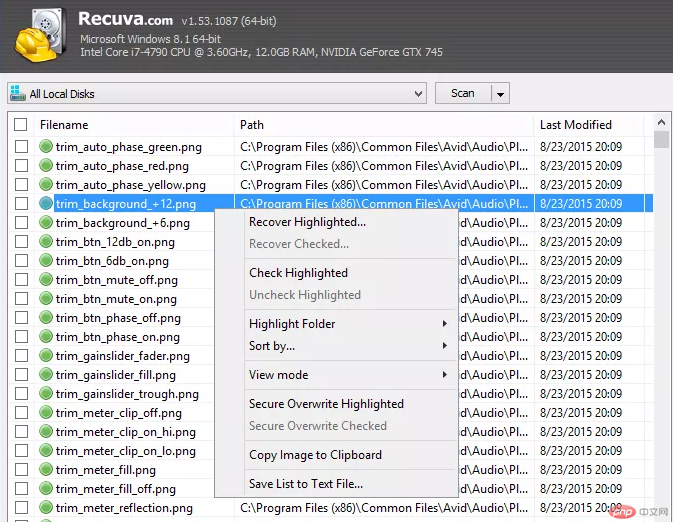Click green status circle for trim_auto_phase_yellow.png
Image resolution: width=673 pixels, height=522 pixels.
coord(46,185)
